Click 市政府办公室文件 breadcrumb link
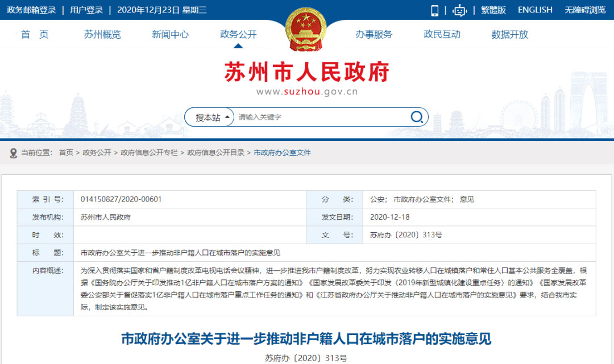The height and width of the screenshot is (364, 614). coord(283,153)
